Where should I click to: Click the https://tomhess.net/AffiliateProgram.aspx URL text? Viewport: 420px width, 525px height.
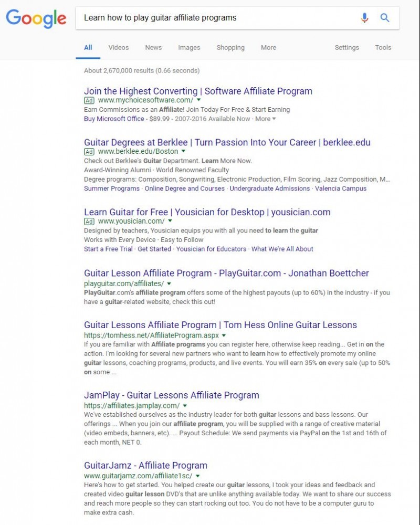[151, 335]
